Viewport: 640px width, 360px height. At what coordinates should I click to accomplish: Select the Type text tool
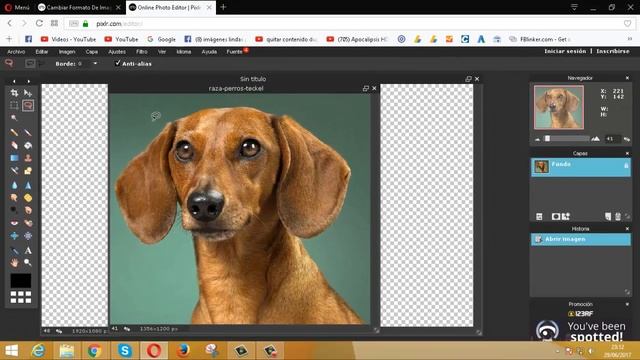pos(28,251)
